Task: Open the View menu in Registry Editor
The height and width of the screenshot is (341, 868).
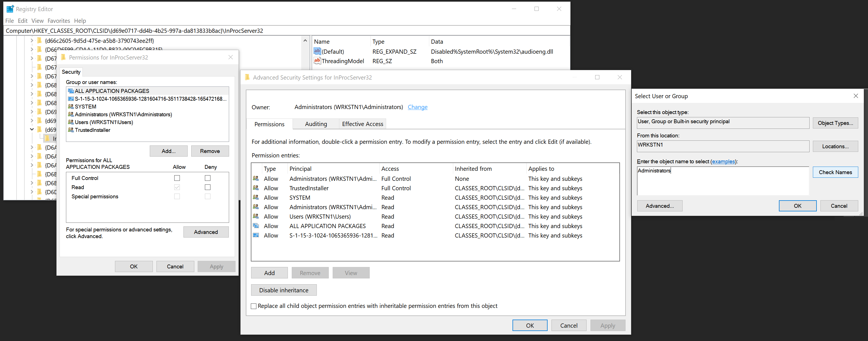Action: click(37, 21)
